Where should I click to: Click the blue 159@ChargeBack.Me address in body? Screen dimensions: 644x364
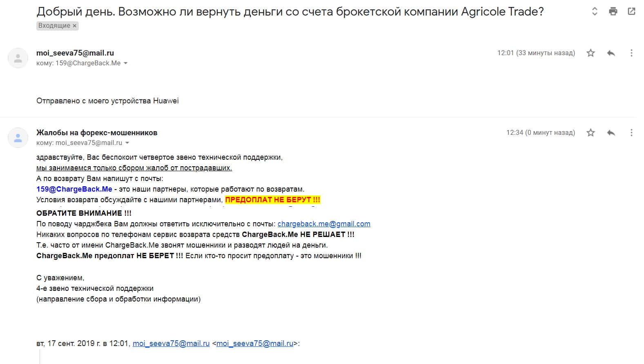coord(74,189)
